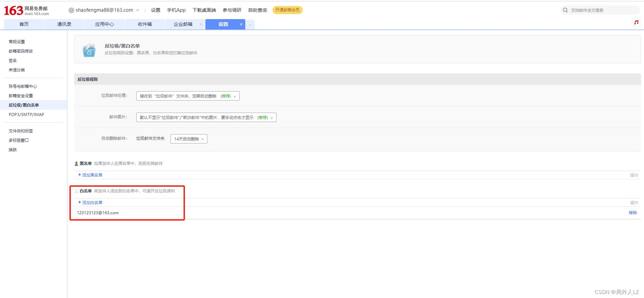Image resolution: width=644 pixels, height=298 pixels.
Task: Click the shaofengma88@163.com account name
Action: (104, 10)
